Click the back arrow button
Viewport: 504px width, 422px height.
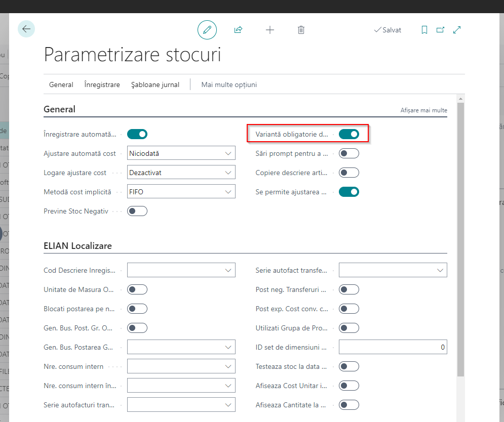pos(26,29)
